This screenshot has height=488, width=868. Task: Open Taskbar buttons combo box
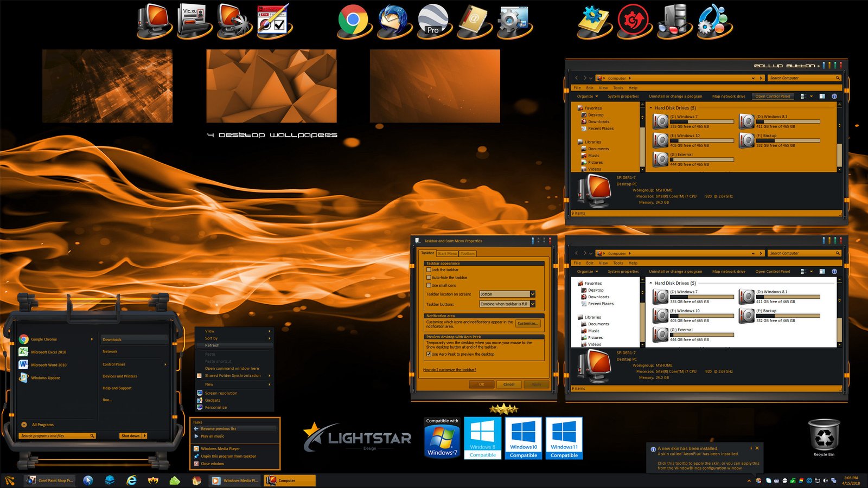pos(507,304)
